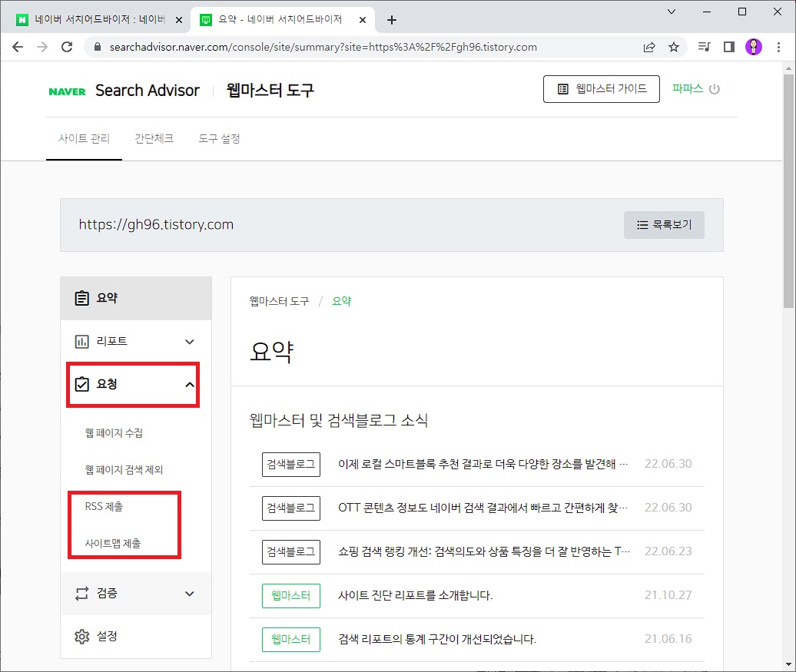Click the 요청 checkbox clipboard icon
The image size is (796, 672).
point(81,384)
